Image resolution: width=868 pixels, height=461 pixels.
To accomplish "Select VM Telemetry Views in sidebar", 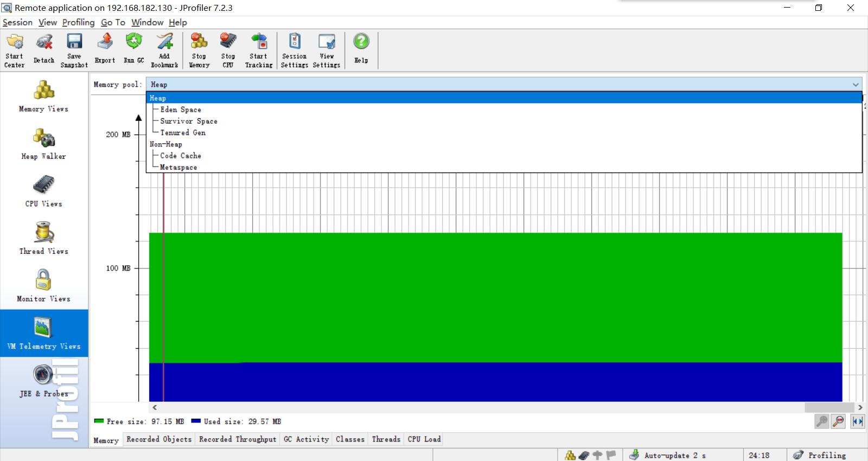I will click(x=44, y=333).
